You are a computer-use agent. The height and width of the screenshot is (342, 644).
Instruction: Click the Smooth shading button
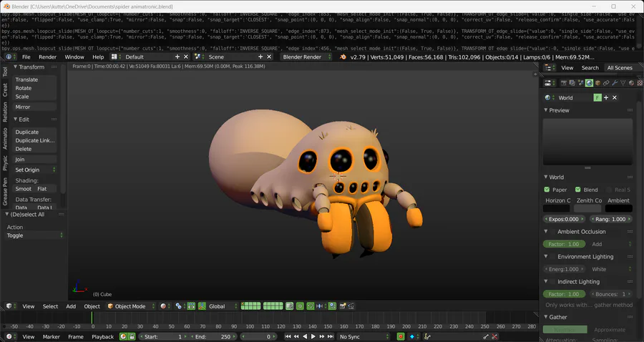[x=24, y=189]
